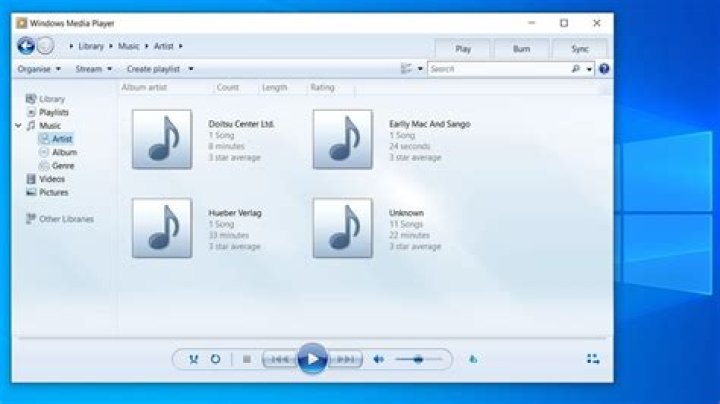Select Album in the navigation tree
The width and height of the screenshot is (720, 404).
(63, 152)
